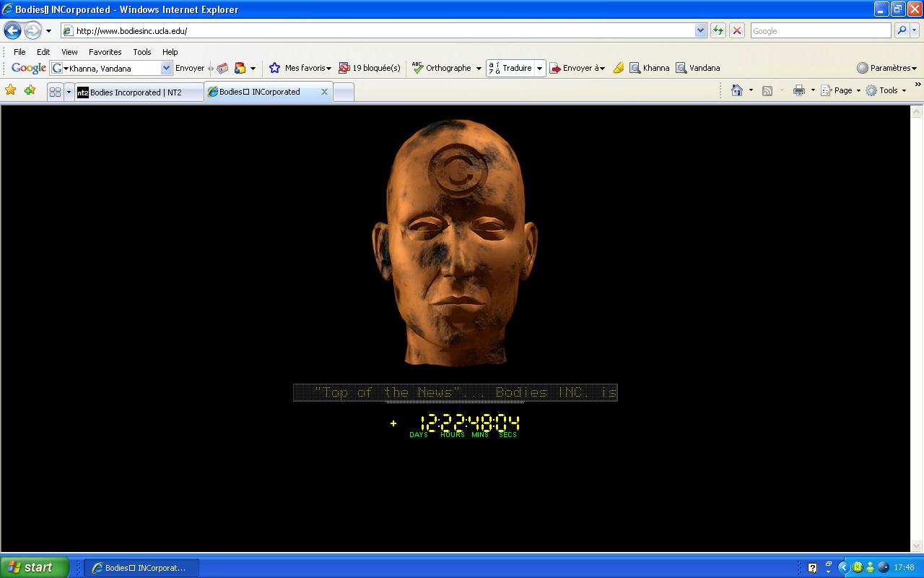
Task: Click scrollbar down arrow
Action: 917,546
